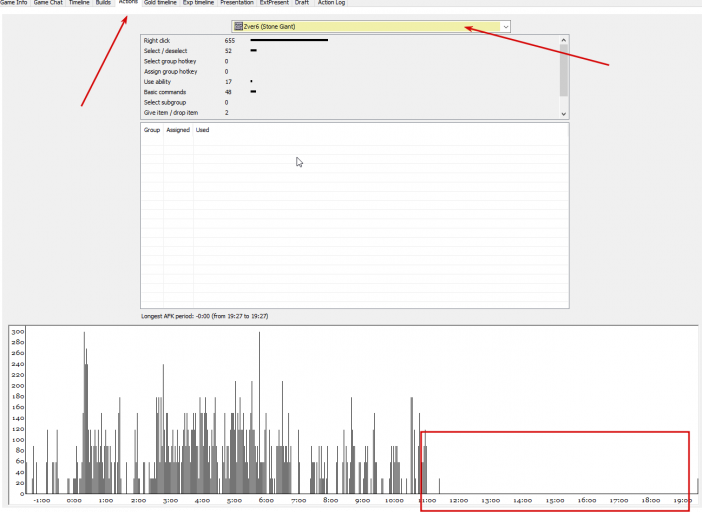Click the 300 label on the chart's vertical axis

[x=18, y=332]
